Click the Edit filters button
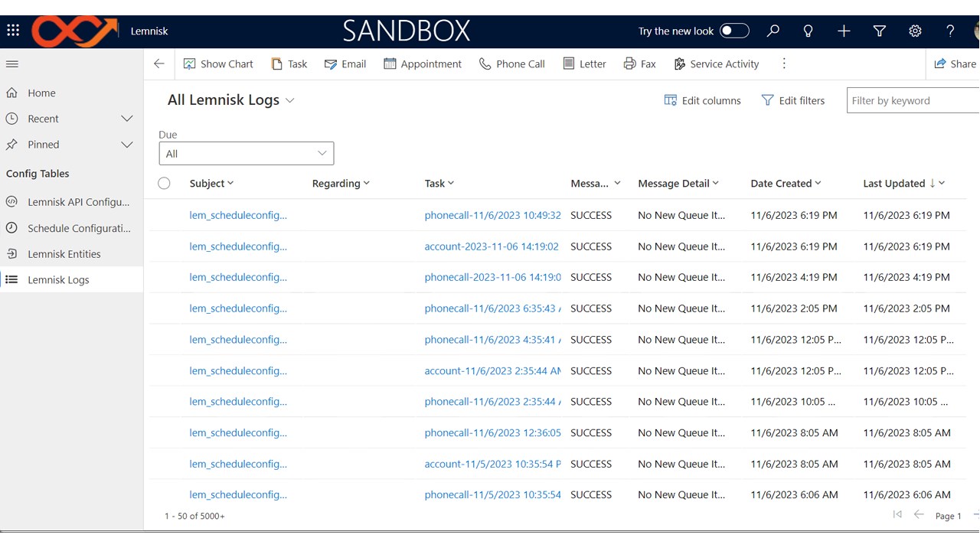Viewport: 980px width, 551px height. pos(793,100)
